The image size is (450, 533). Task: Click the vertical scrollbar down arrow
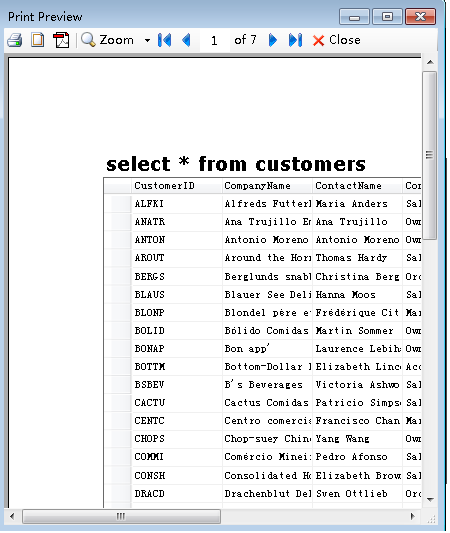coord(430,500)
